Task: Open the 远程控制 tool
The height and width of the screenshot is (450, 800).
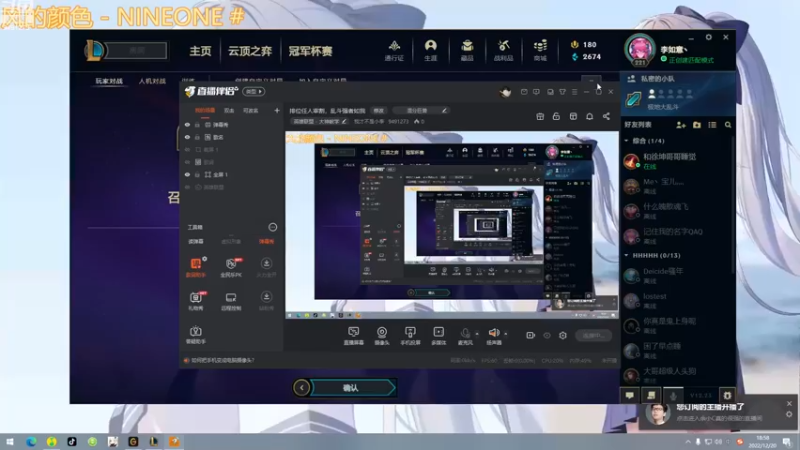Action: click(231, 301)
